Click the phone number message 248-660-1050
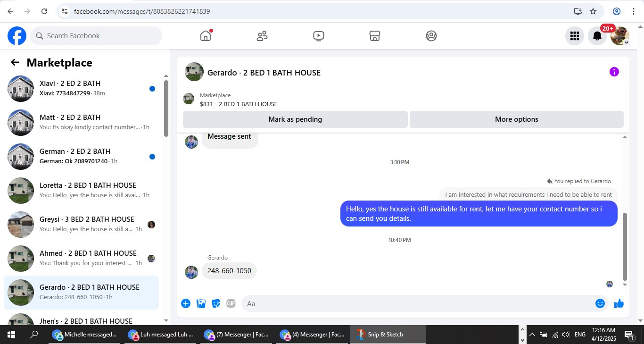Screen dimensions: 644x344 (x=229, y=271)
